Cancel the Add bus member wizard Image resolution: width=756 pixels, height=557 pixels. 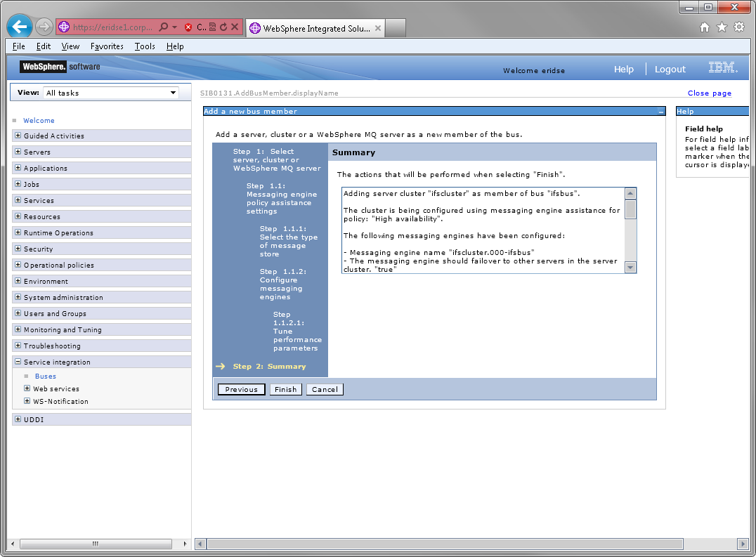(x=325, y=389)
